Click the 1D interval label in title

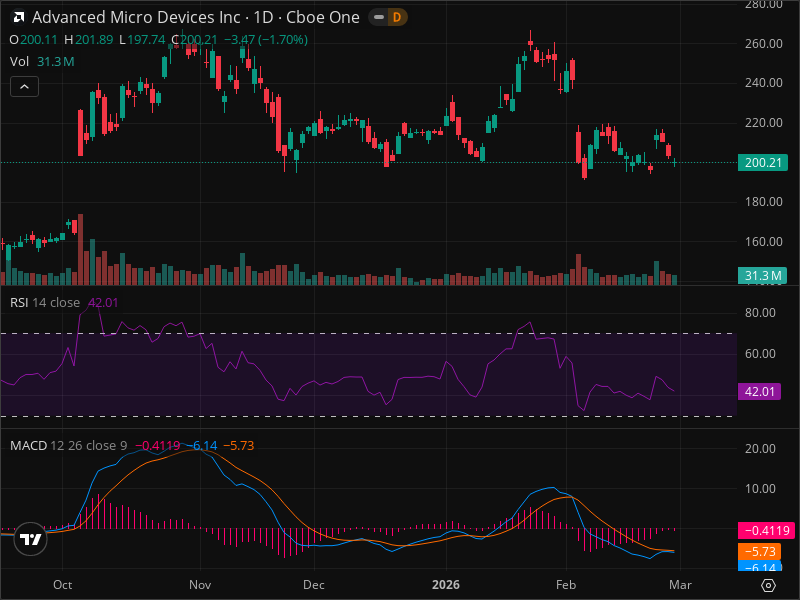[x=263, y=17]
